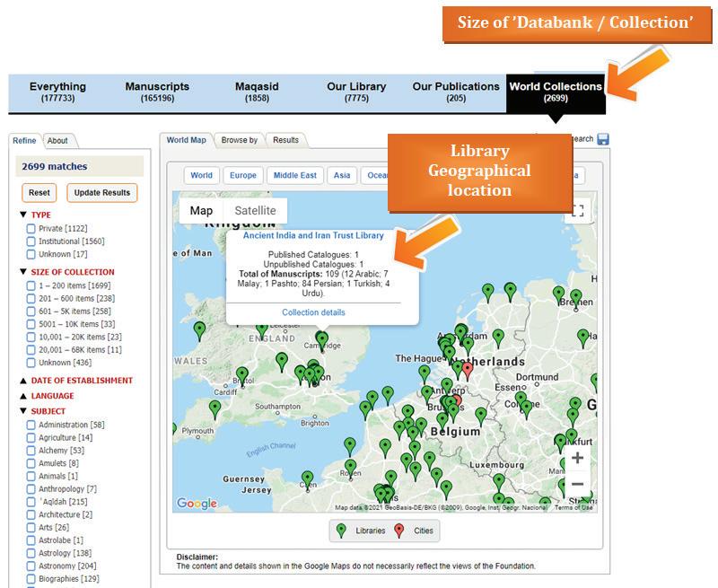The height and width of the screenshot is (588, 718).
Task: Click the World region button
Action: (x=201, y=175)
